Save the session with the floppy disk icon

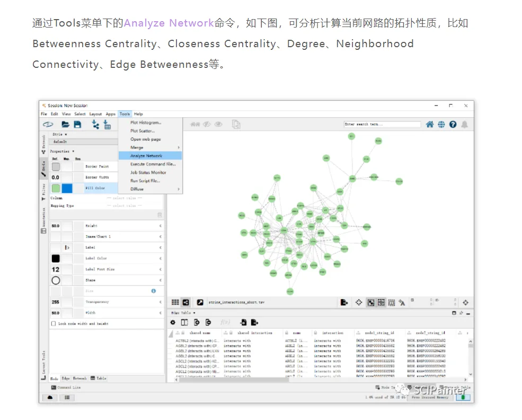(x=77, y=125)
